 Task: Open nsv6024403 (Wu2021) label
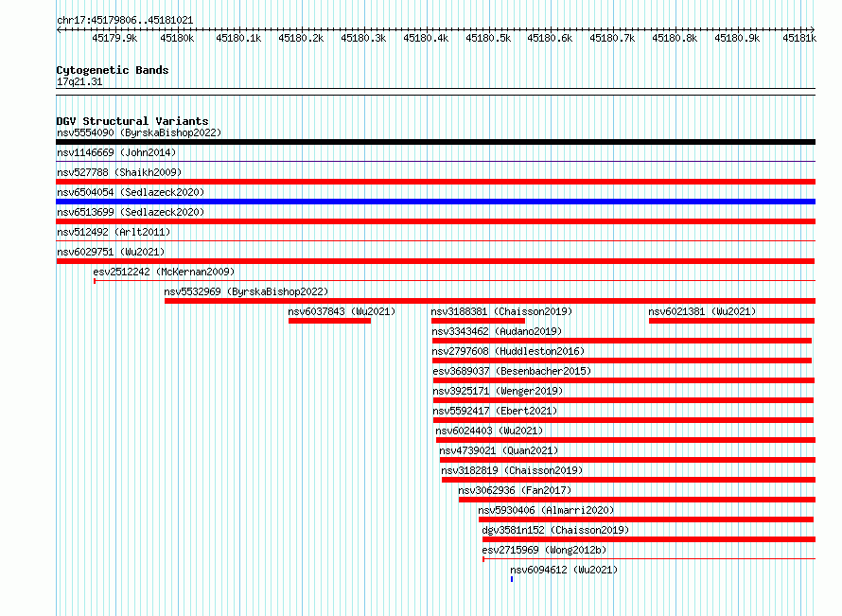(x=489, y=431)
